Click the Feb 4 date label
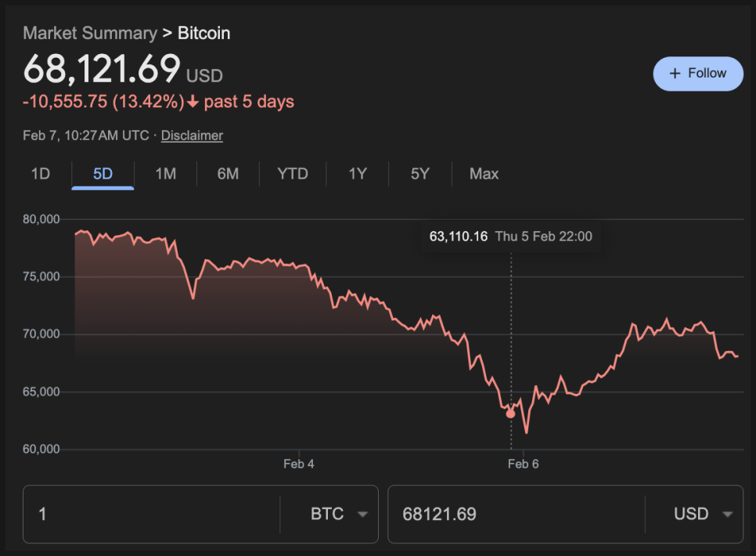756x556 pixels. tap(299, 464)
